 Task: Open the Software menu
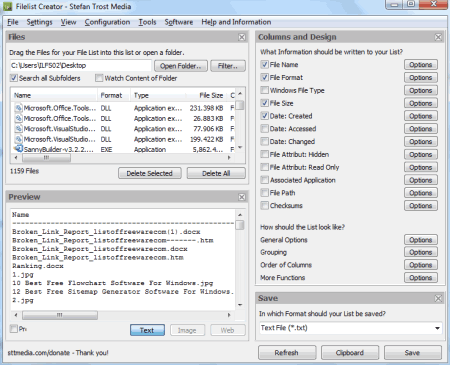coord(179,22)
